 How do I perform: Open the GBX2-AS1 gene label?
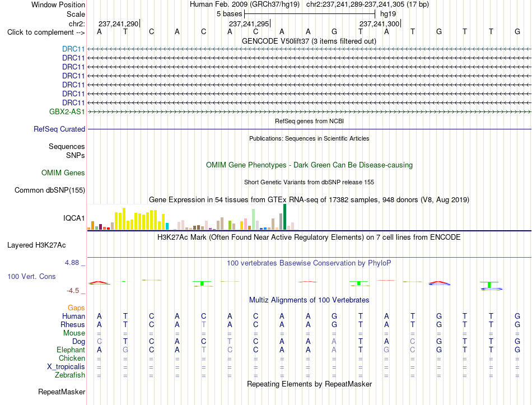67,111
